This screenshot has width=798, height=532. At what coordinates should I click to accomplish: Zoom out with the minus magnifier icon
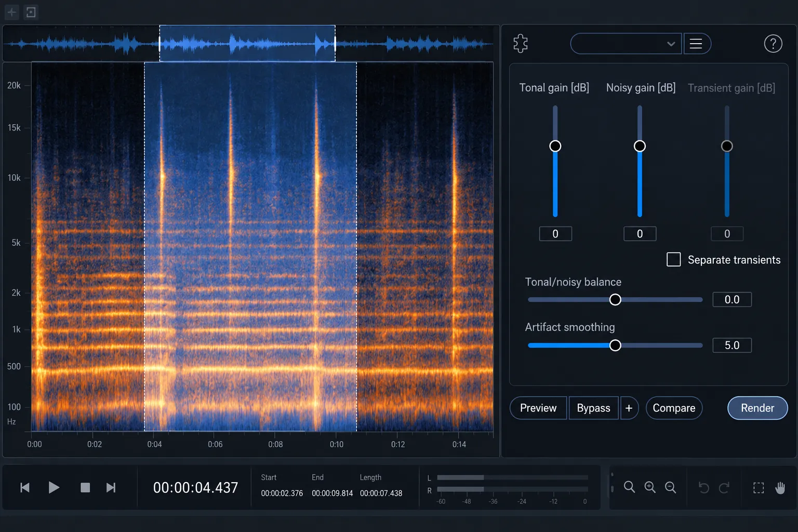click(x=671, y=487)
